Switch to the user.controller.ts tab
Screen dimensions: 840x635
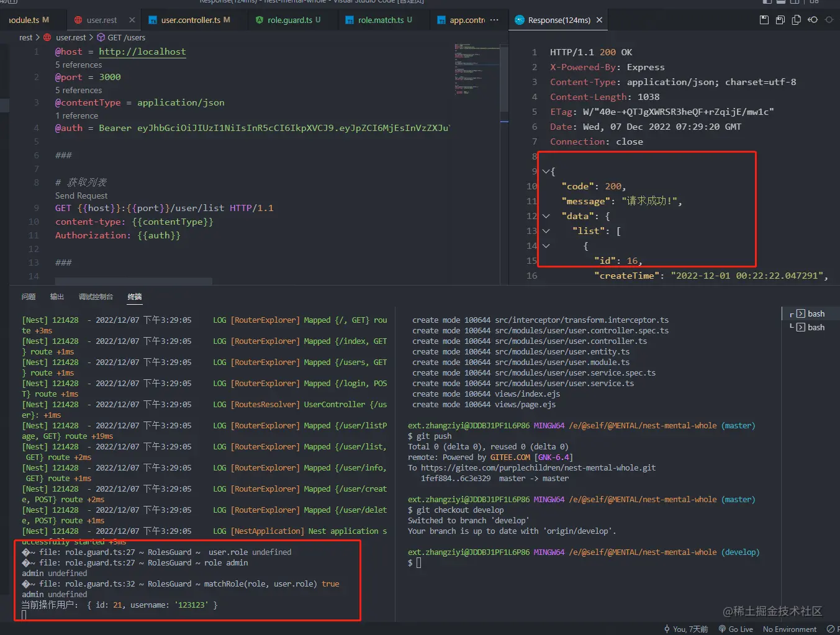pyautogui.click(x=190, y=20)
